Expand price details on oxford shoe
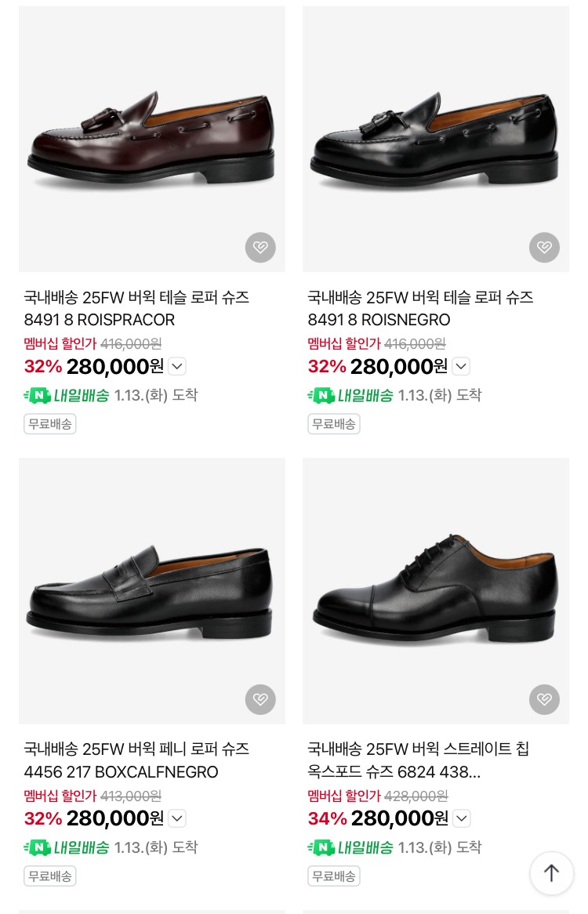Viewport: 588px width, 914px height. pos(462,818)
